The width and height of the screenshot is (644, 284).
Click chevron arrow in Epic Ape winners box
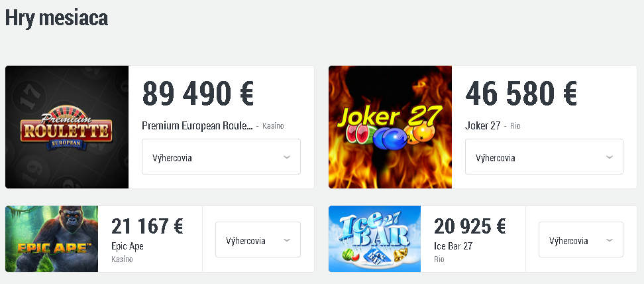[x=287, y=240]
